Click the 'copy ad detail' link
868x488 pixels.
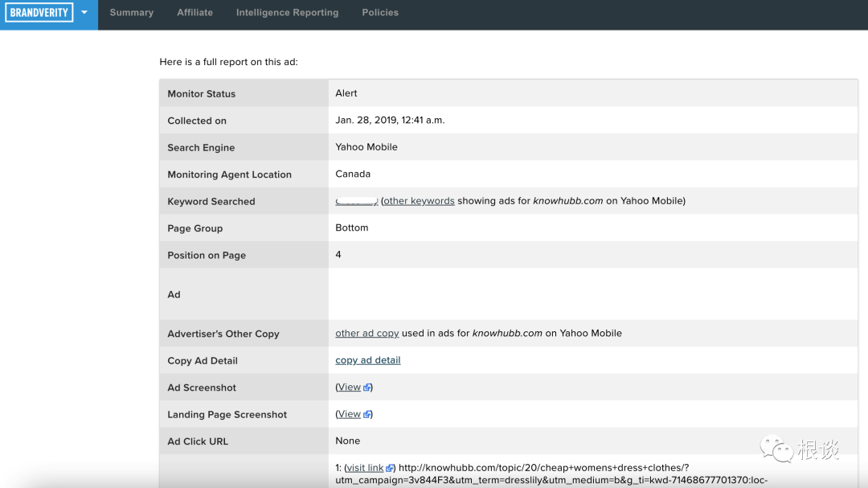[x=367, y=360]
